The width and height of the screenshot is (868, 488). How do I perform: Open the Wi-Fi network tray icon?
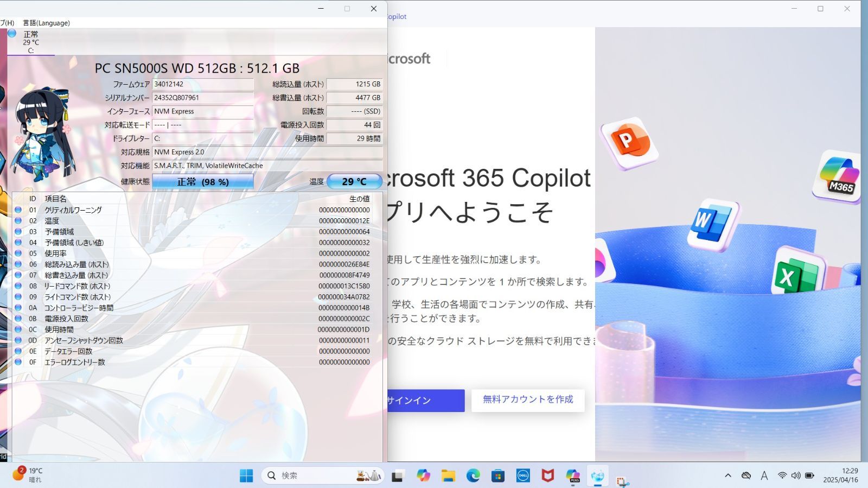(782, 476)
